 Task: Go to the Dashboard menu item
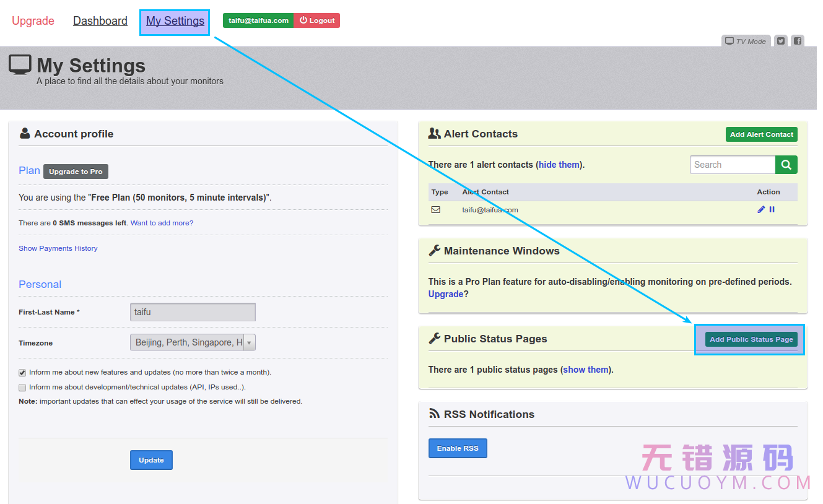tap(100, 21)
